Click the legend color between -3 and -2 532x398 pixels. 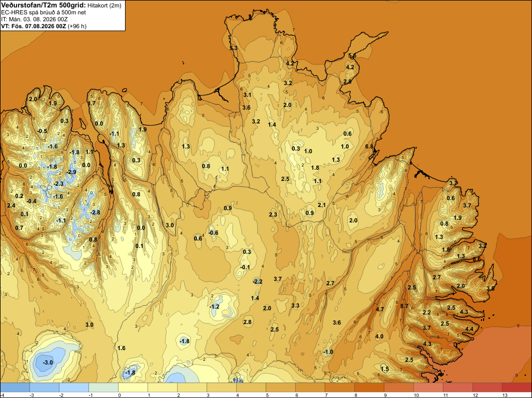[x=45, y=387]
